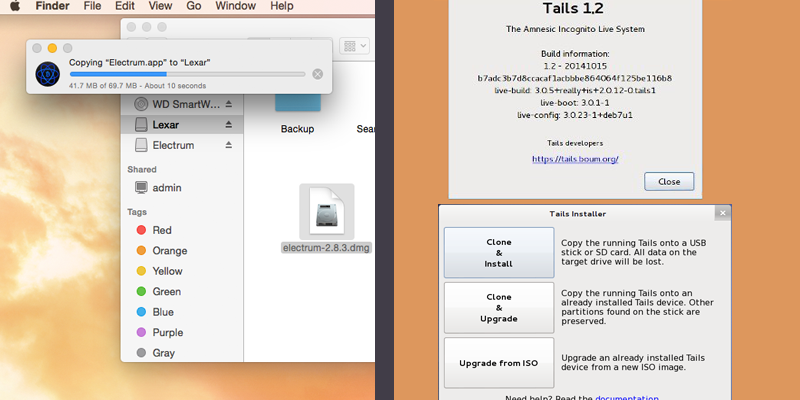
Task: Click the 41.7 MB of 69.7 MB status text
Action: click(138, 86)
